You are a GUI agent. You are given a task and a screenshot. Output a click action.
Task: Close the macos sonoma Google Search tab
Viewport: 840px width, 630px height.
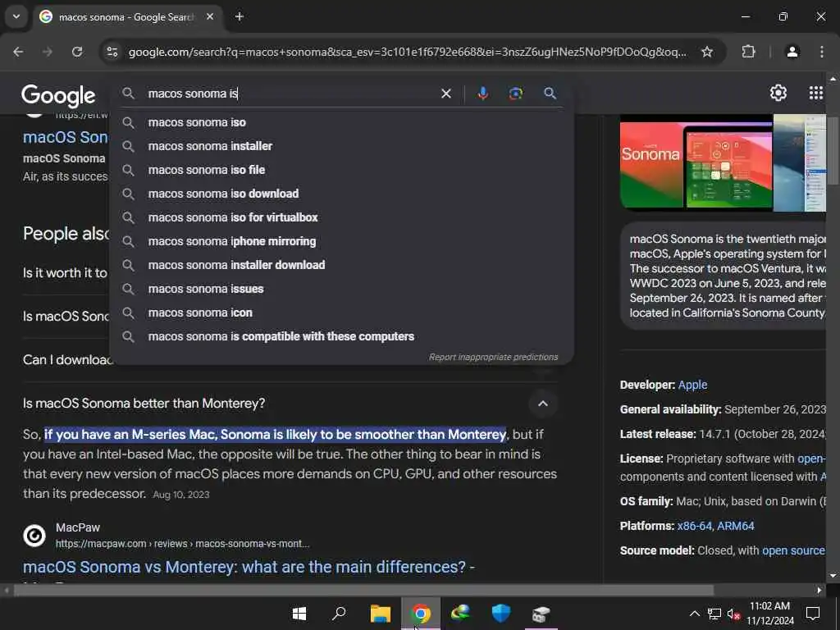tap(210, 16)
